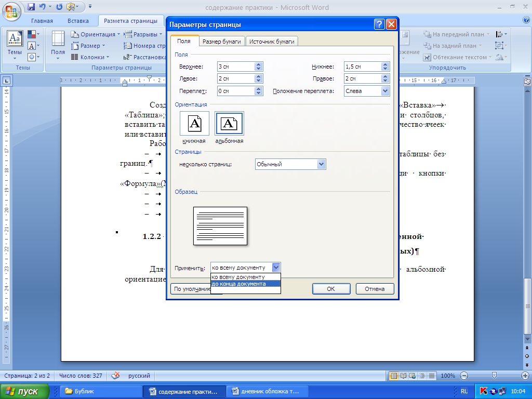532x399 pixels.
Task: Click the Redo icon in quick access toolbar
Action: (x=59, y=7)
